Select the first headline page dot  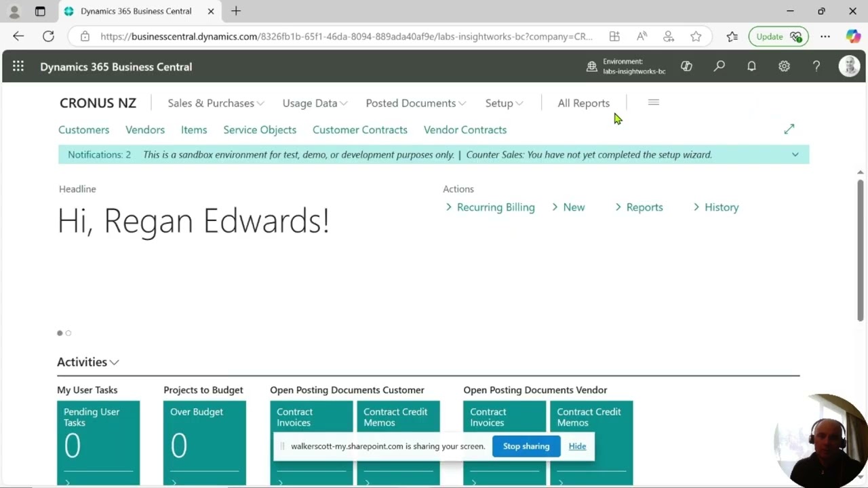tap(60, 333)
